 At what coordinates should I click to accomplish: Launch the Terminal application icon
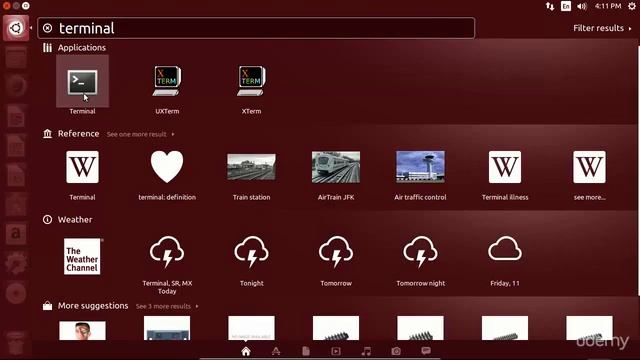[82, 82]
